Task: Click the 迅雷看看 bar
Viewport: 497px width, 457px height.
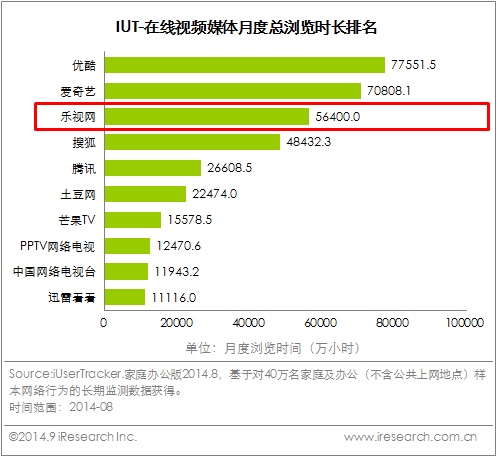Action: pos(125,297)
